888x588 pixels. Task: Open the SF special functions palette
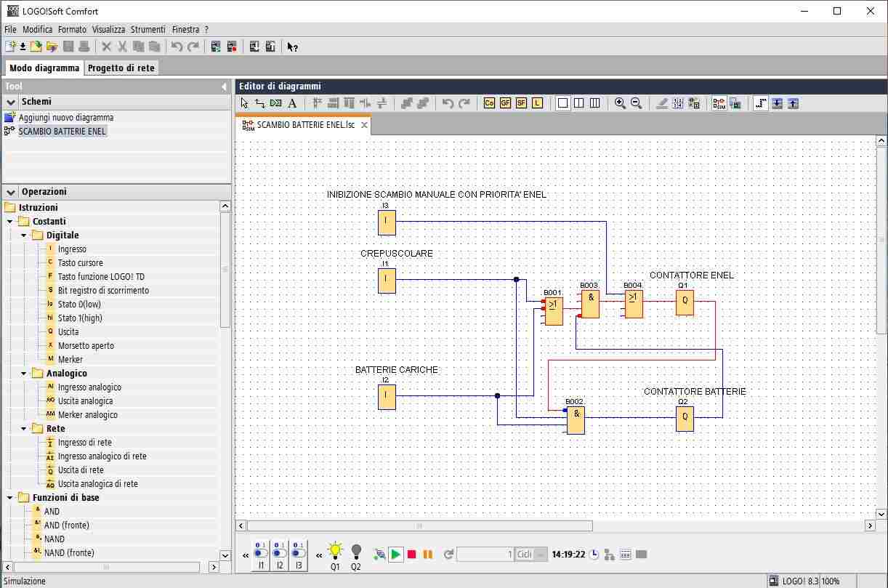coord(521,103)
